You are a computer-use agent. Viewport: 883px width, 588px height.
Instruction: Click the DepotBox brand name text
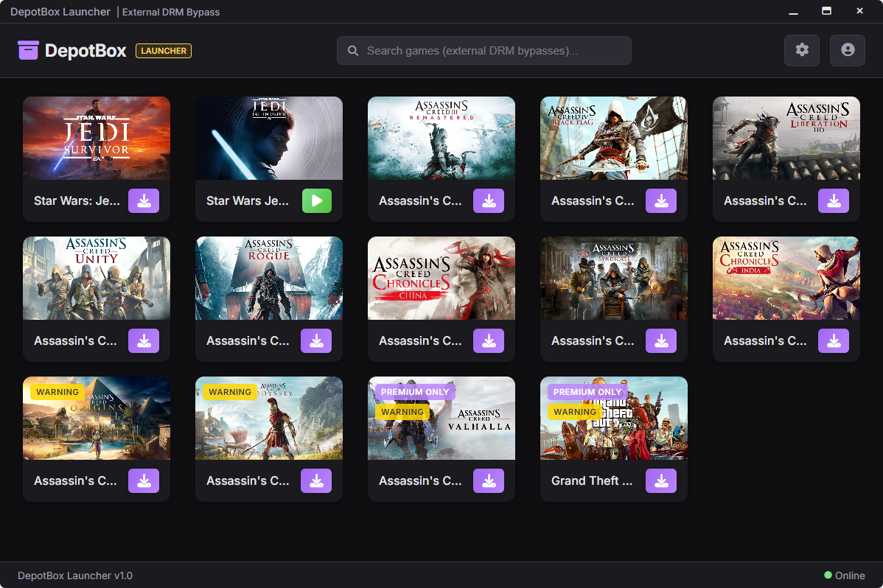click(85, 51)
